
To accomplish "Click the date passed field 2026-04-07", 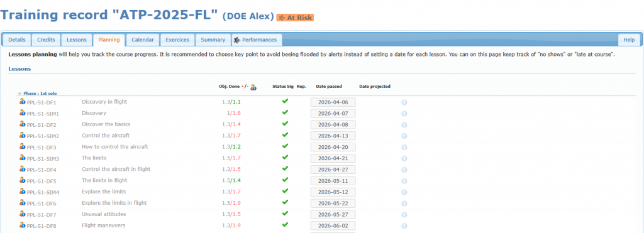I will coord(333,113).
